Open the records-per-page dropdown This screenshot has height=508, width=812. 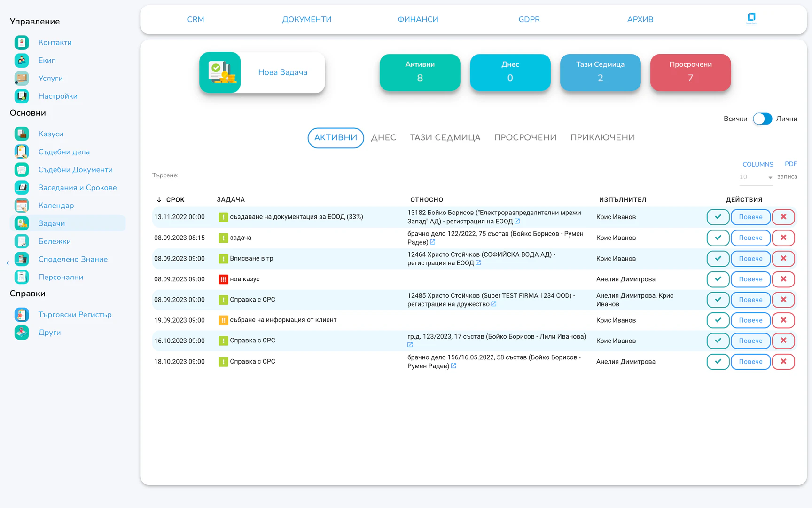point(756,177)
